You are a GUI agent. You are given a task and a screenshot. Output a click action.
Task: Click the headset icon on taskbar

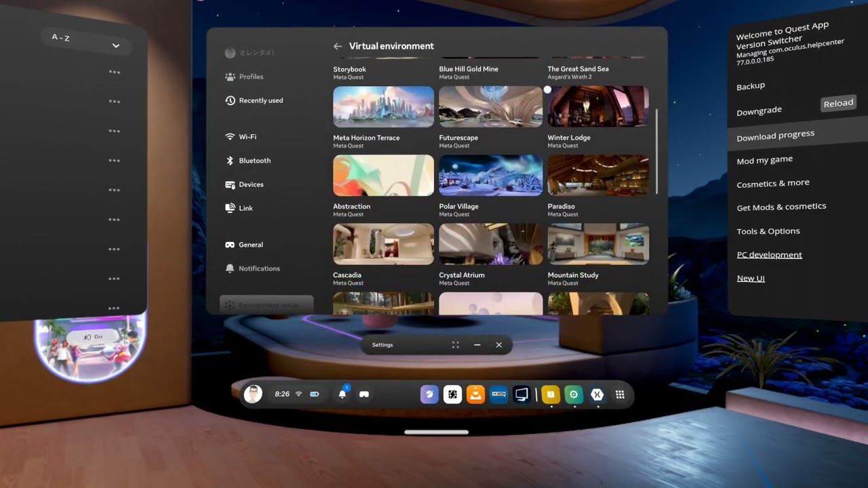[x=364, y=394]
